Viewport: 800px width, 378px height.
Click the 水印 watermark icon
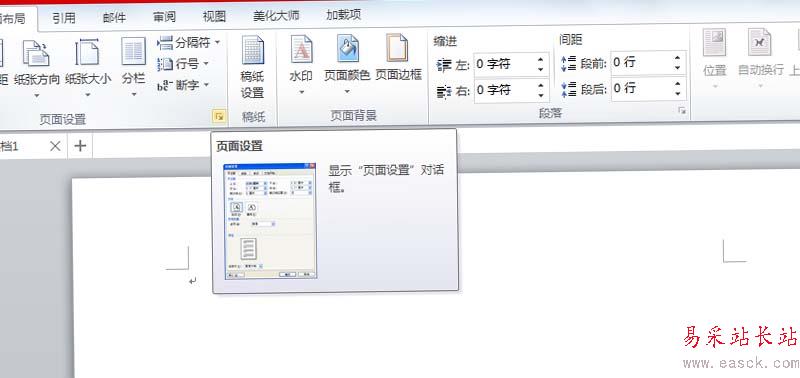pos(302,49)
